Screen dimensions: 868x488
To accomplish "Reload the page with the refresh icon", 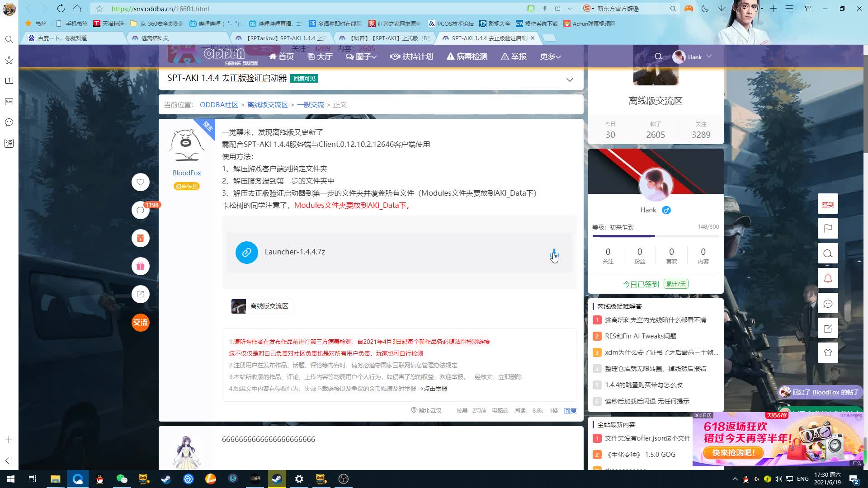I will tap(61, 9).
